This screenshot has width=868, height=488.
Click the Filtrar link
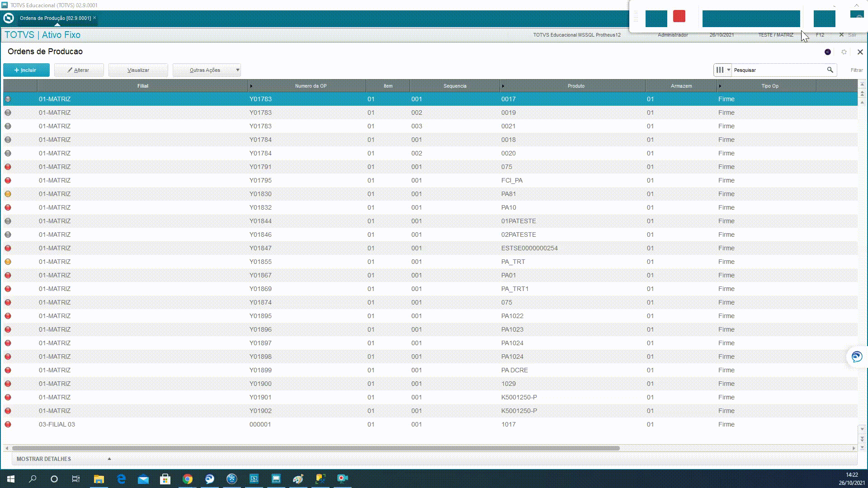coord(856,70)
